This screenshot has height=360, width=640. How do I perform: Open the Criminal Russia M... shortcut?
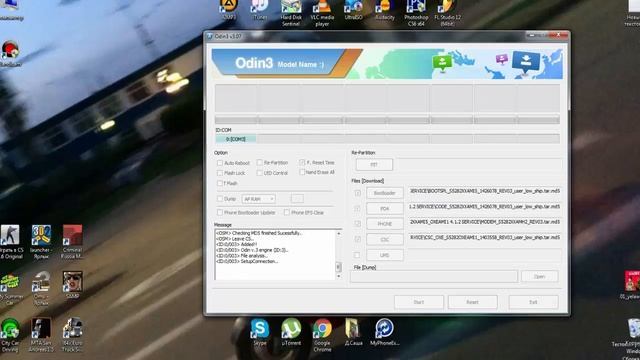click(72, 242)
